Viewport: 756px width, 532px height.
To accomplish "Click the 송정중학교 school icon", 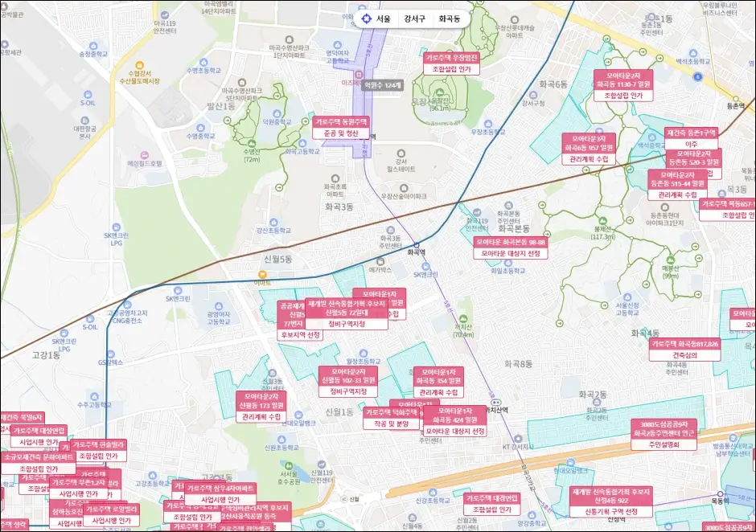I will 93,47.
